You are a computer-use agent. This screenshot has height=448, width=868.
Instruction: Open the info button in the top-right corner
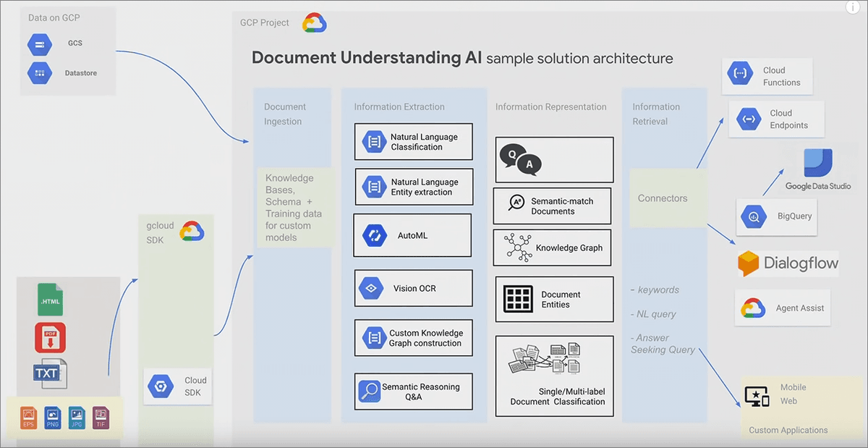[851, 7]
